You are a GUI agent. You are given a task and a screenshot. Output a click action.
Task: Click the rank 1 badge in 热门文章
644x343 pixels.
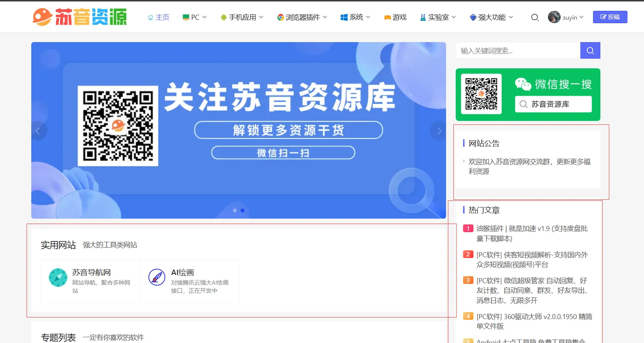coord(468,228)
